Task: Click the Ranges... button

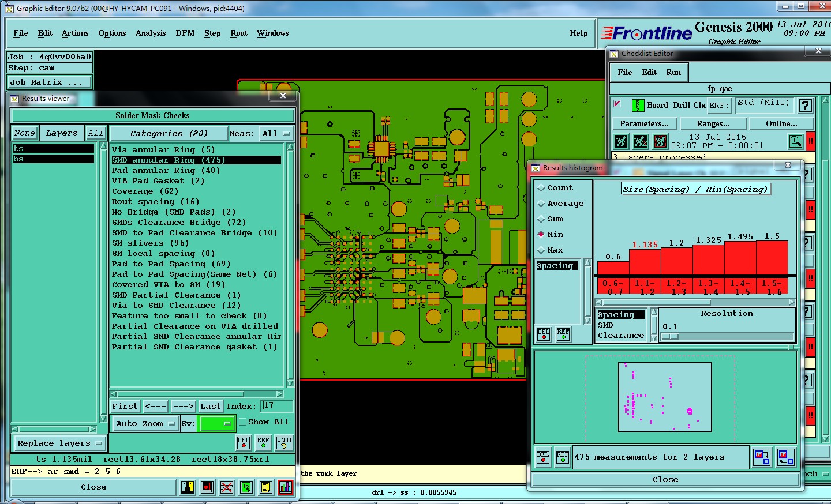Action: [x=713, y=123]
